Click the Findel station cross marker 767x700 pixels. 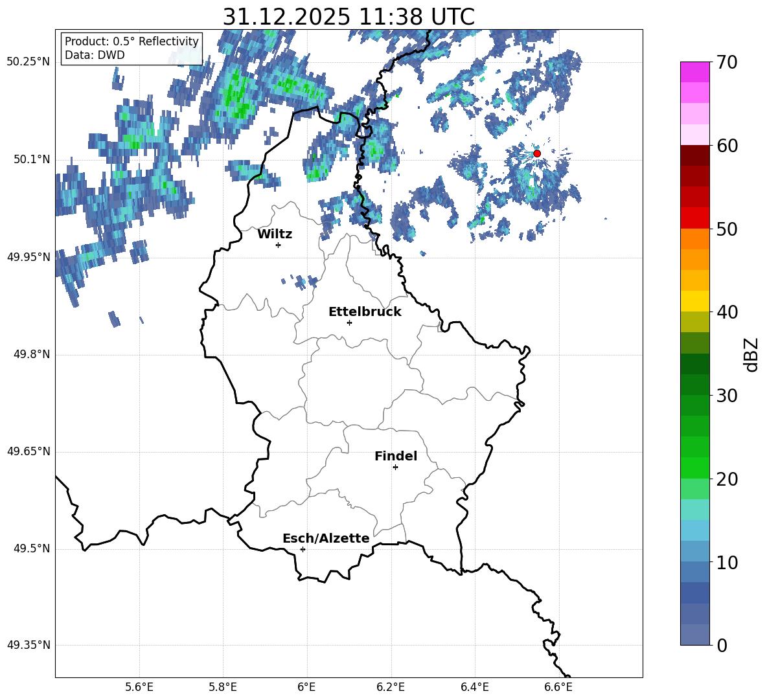coord(395,468)
